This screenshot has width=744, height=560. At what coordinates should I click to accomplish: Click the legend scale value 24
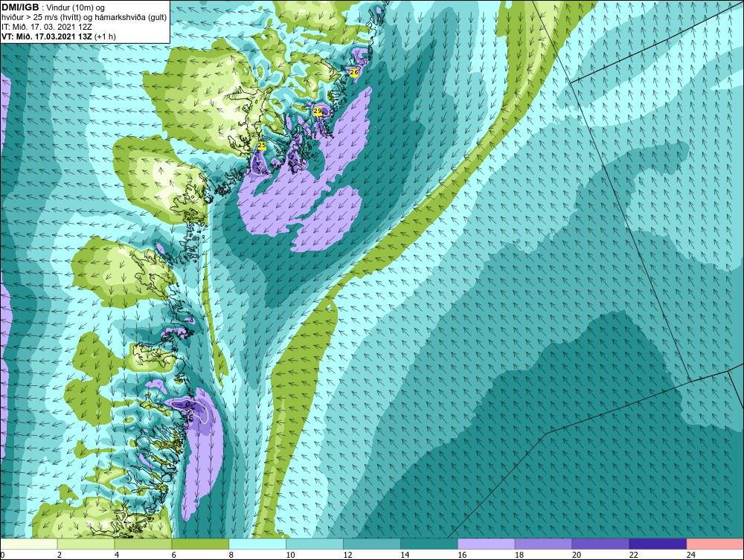[691, 555]
